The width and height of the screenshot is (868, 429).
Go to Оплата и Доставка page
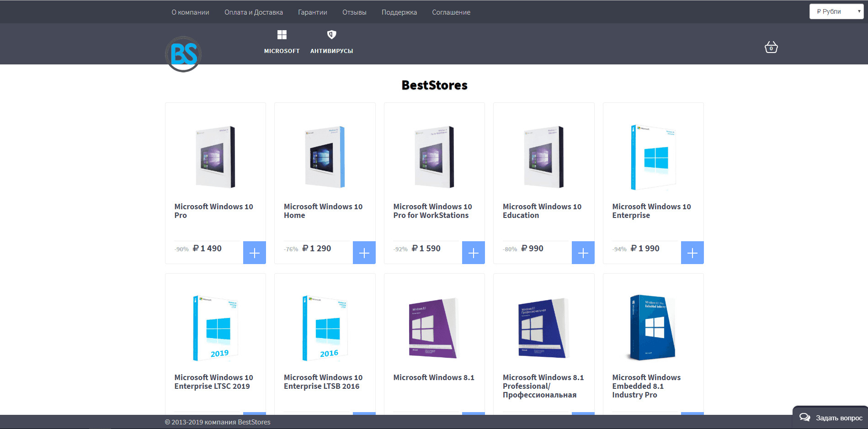click(x=254, y=12)
